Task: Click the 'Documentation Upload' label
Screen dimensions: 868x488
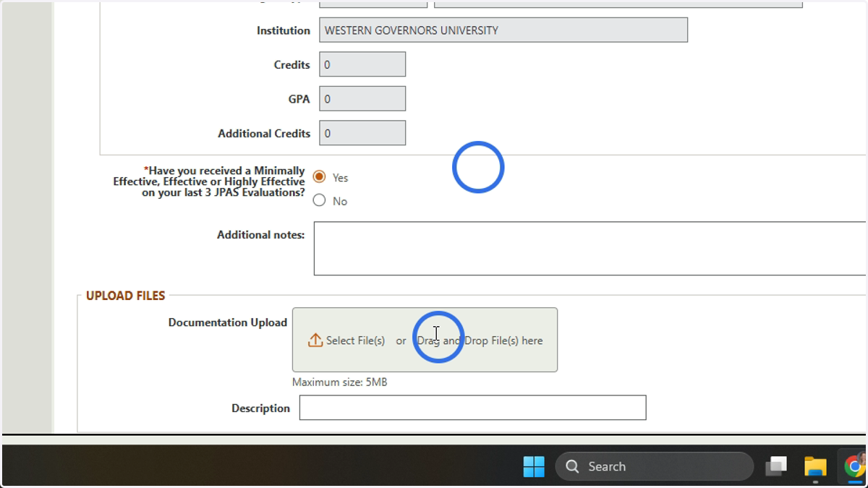Action: (228, 322)
